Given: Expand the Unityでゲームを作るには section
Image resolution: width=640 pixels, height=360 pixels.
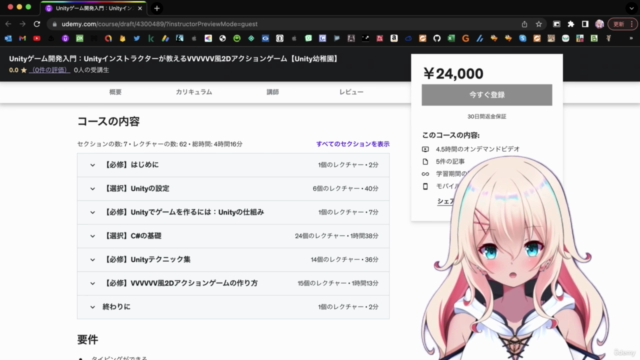Looking at the screenshot, I should point(233,212).
